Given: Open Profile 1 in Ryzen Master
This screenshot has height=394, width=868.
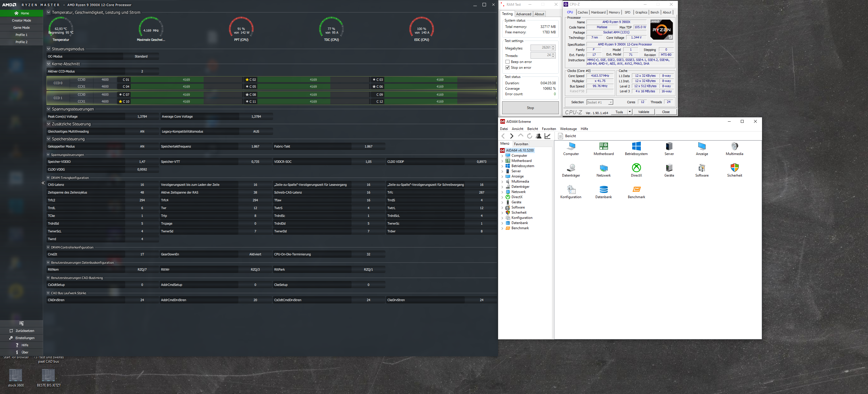Looking at the screenshot, I should click(x=22, y=35).
